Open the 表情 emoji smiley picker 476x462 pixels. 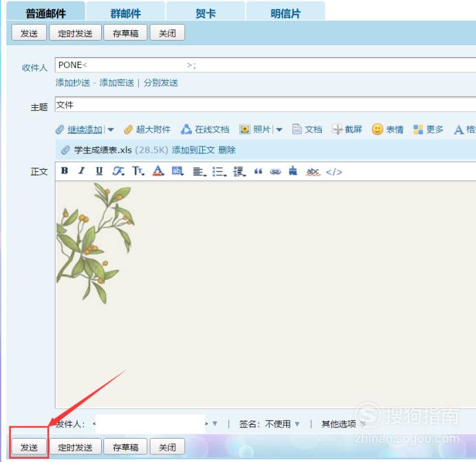click(x=378, y=129)
